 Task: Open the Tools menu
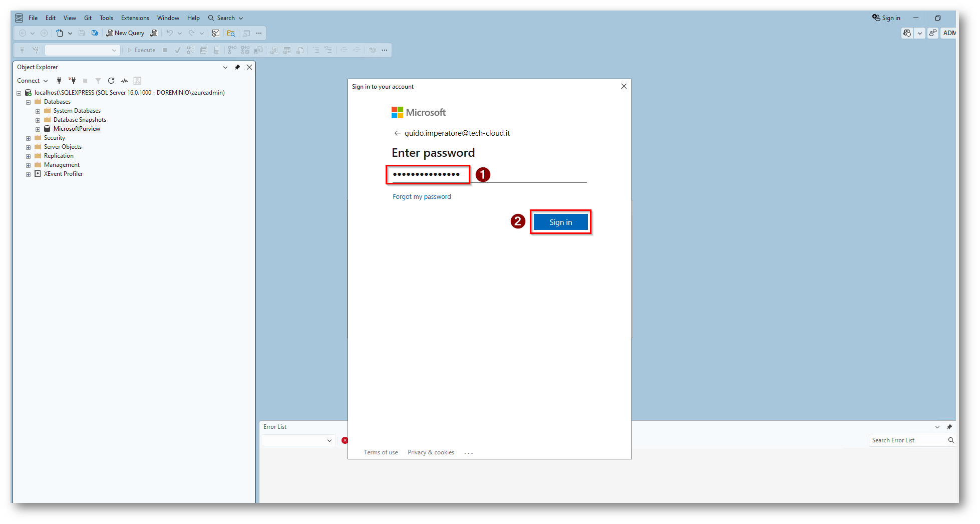[x=106, y=18]
